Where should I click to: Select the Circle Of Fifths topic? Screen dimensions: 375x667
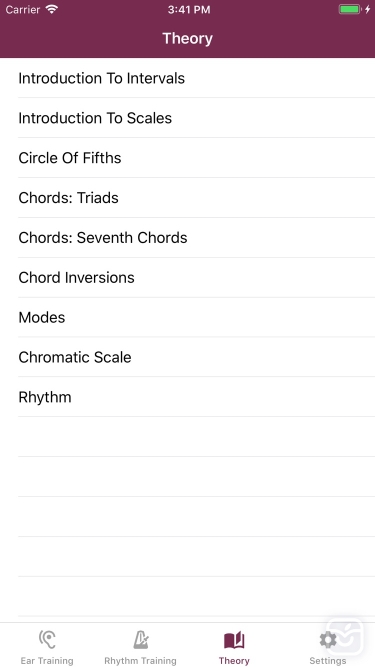(188, 158)
